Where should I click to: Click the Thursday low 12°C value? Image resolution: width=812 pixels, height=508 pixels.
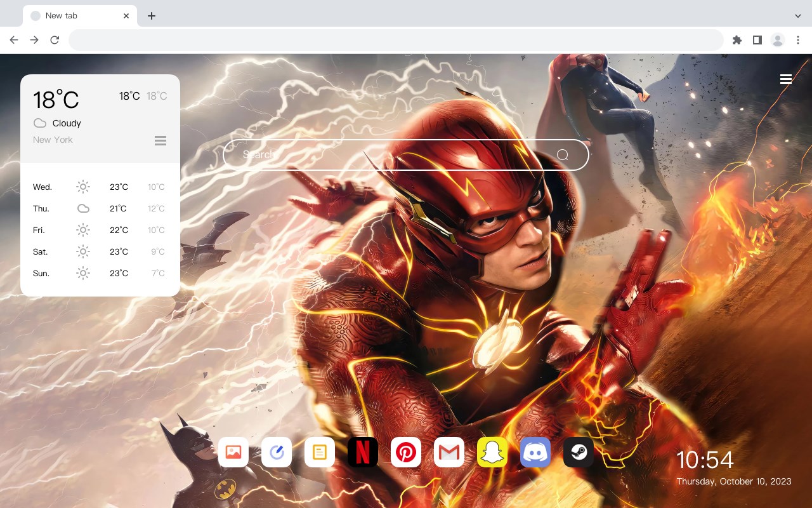click(156, 208)
